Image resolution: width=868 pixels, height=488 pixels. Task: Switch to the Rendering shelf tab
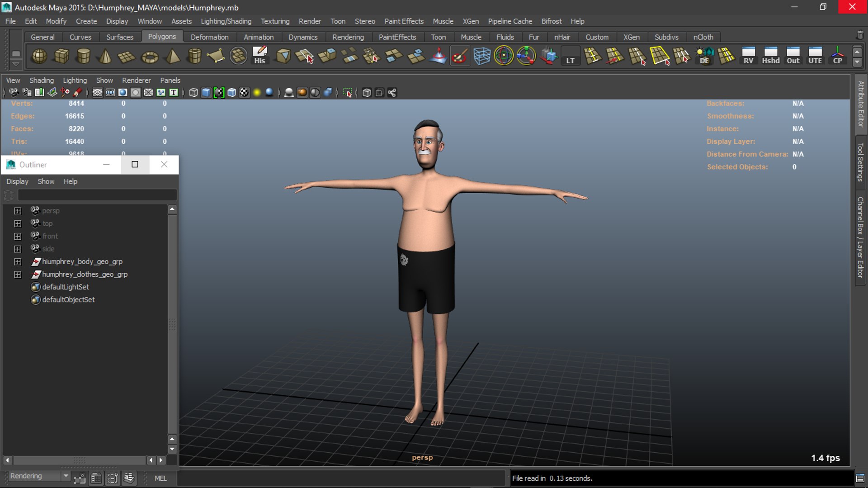(348, 37)
